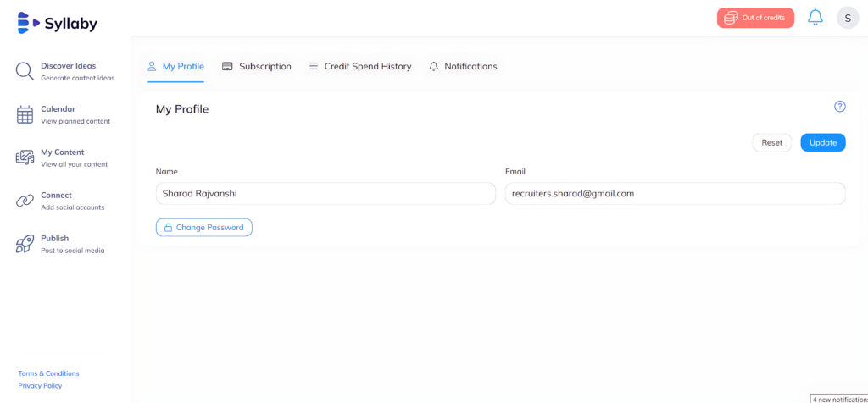Focus the Name input field
This screenshot has width=868, height=403.
(x=325, y=194)
